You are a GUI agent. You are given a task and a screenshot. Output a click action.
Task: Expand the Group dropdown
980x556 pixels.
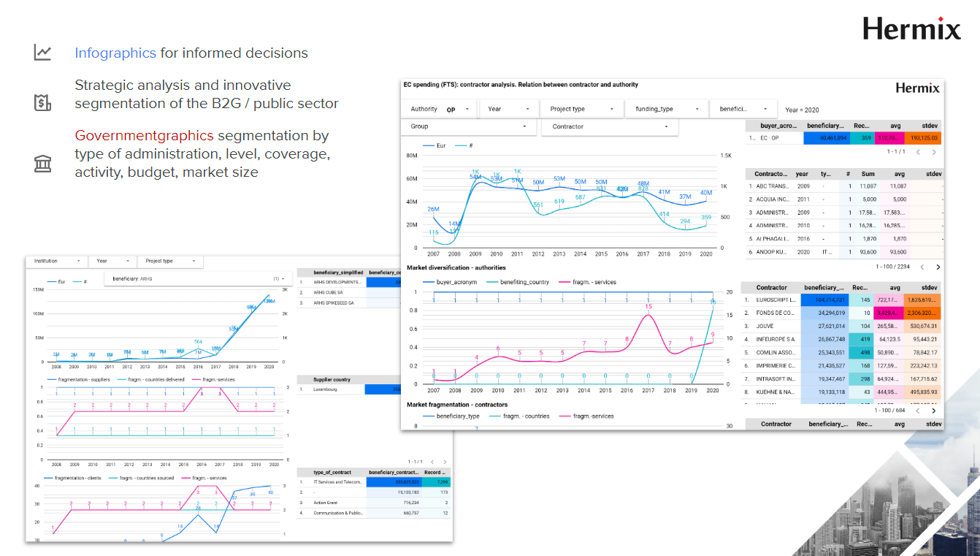(x=469, y=126)
